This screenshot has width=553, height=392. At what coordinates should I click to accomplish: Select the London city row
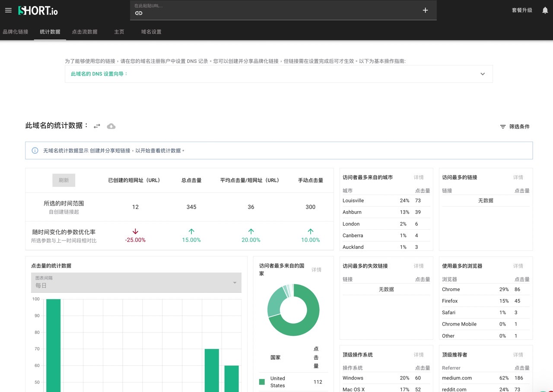click(386, 224)
